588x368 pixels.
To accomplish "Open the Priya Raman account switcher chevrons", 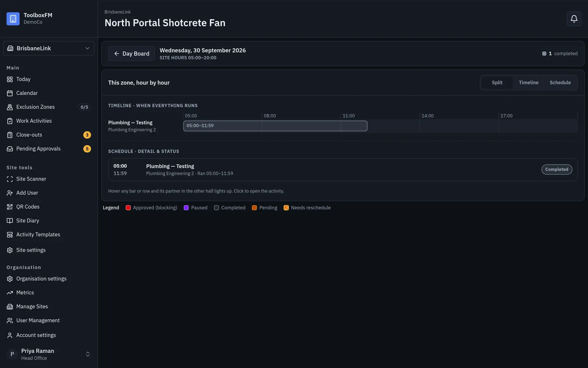I will click(88, 354).
